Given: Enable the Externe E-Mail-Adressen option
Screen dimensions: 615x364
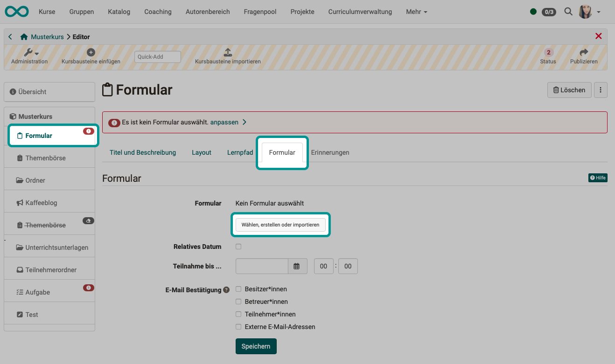Looking at the screenshot, I should click(238, 327).
